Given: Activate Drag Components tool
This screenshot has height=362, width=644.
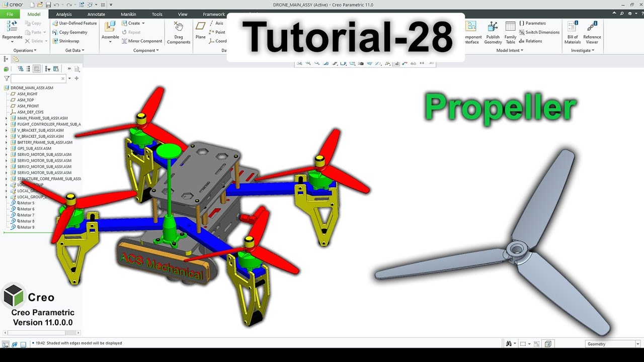Looking at the screenshot, I should (179, 33).
